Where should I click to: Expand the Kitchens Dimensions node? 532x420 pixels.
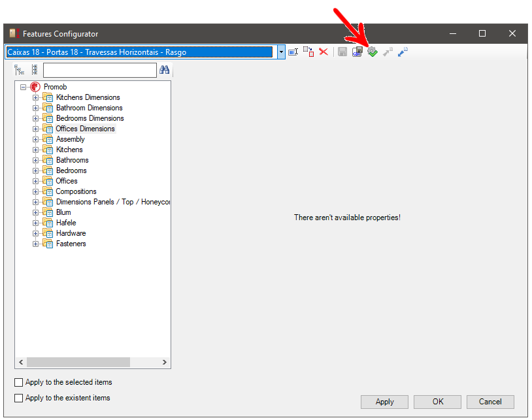point(35,97)
